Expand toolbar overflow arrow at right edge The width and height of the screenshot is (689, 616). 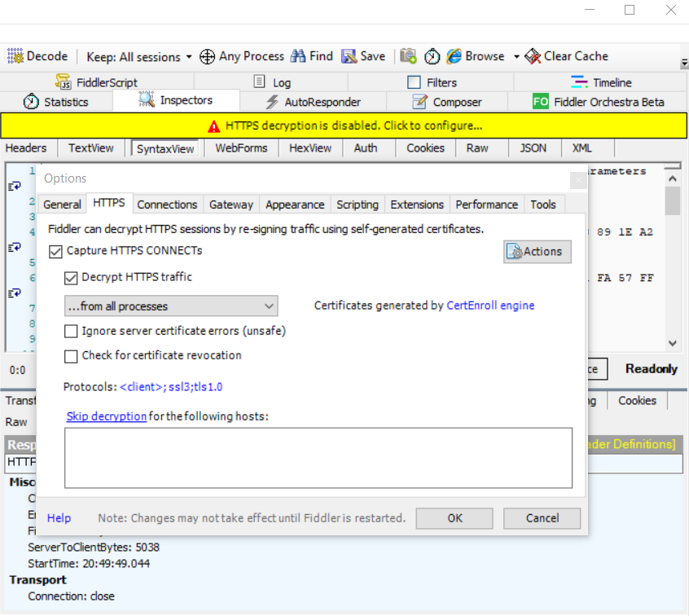coord(684,64)
